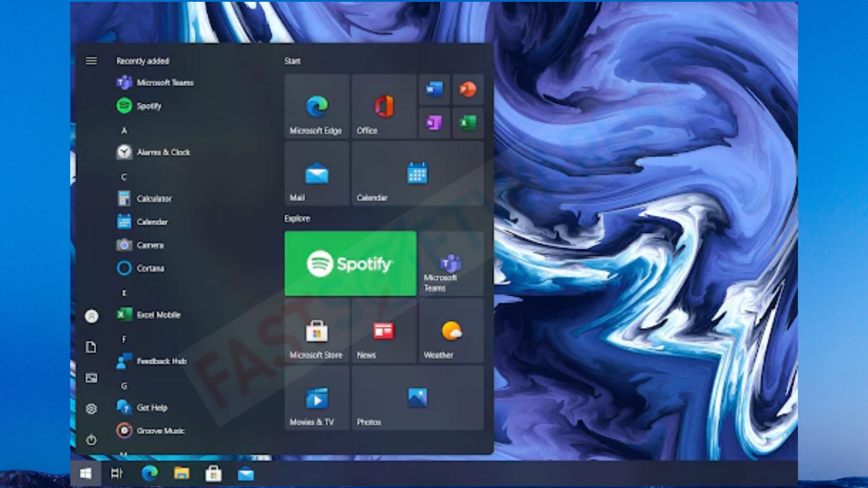Open Excel Mobile

(148, 314)
